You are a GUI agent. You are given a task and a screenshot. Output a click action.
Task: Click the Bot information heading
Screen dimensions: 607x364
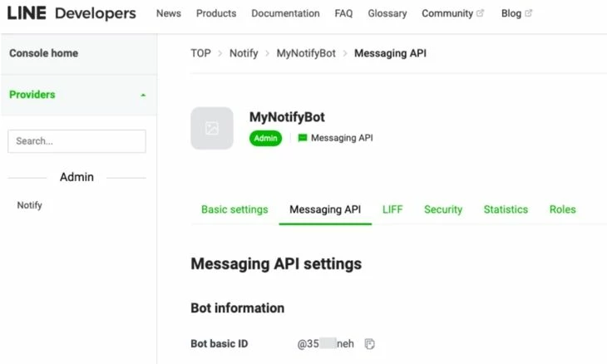click(237, 308)
